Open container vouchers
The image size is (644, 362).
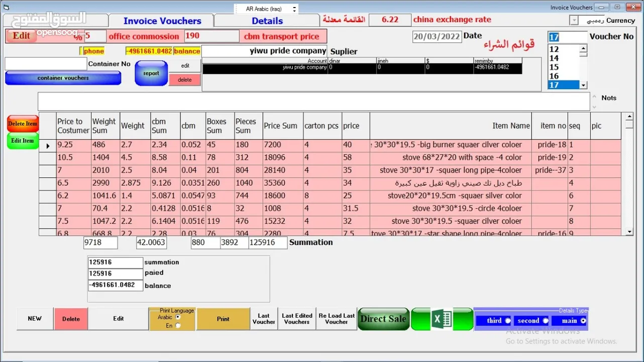pyautogui.click(x=63, y=78)
